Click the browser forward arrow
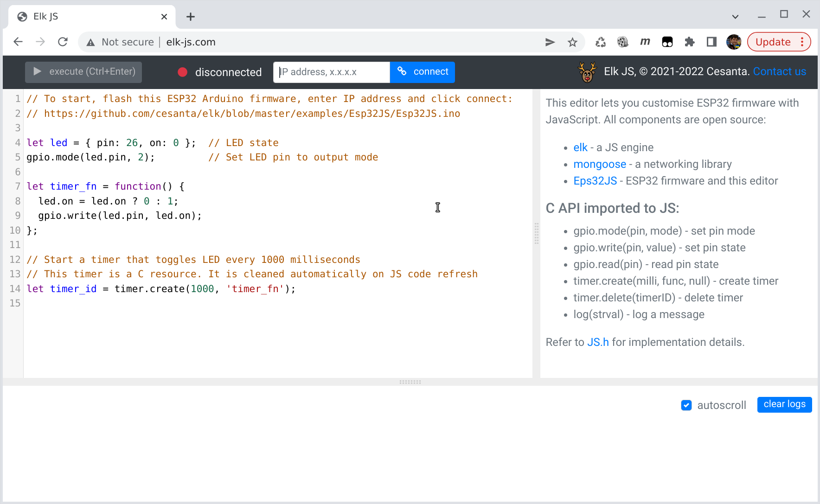 pos(40,42)
